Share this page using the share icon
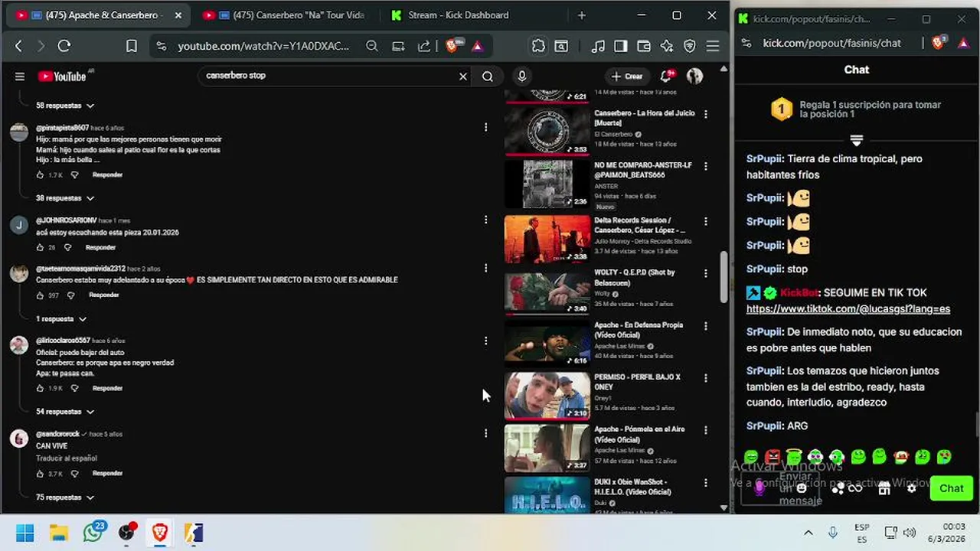Viewport: 980px width, 551px height. coord(424,46)
